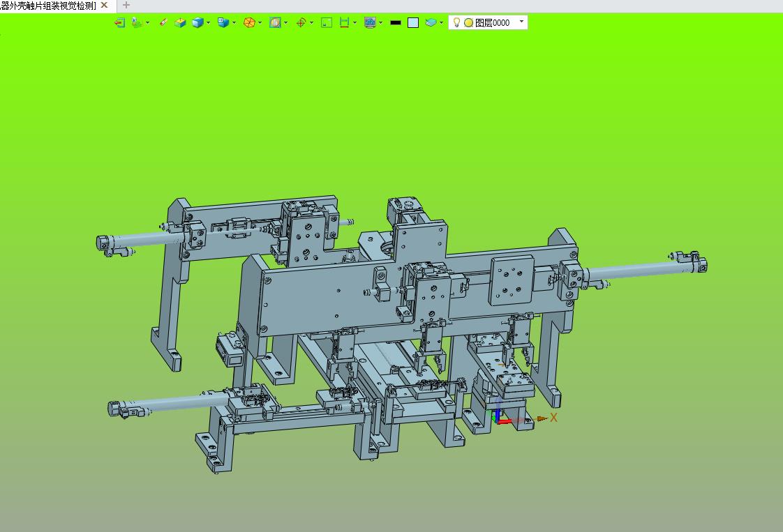Click the red crosshair target icon
783x532 pixels.
pyautogui.click(x=301, y=22)
